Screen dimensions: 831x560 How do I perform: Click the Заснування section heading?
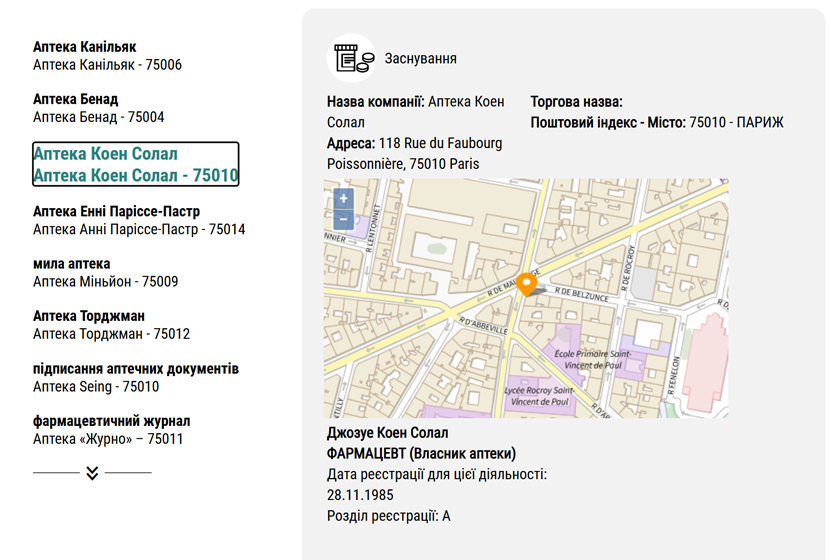click(420, 59)
